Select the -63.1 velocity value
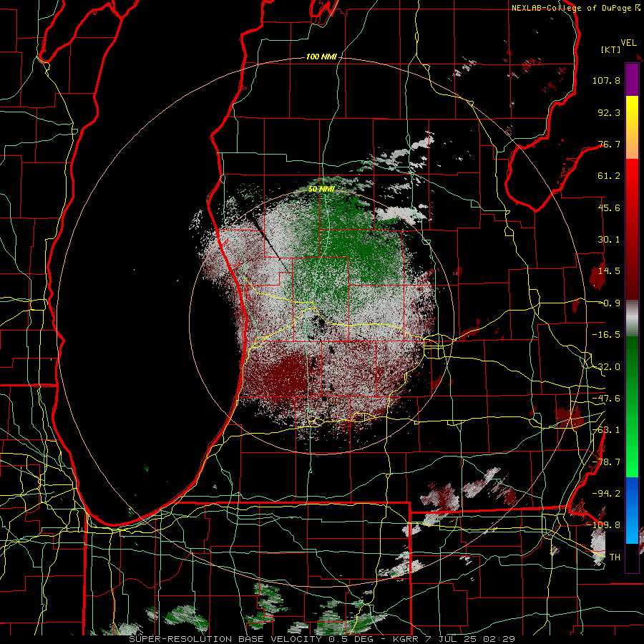The height and width of the screenshot is (644, 644). (x=606, y=430)
